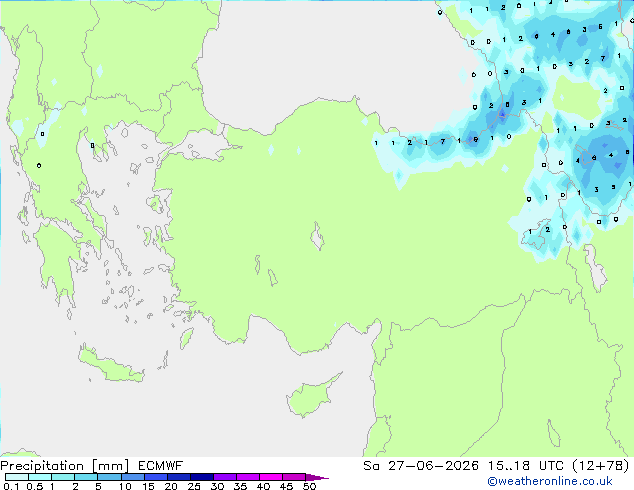Click the legend value label "20"

171,486
